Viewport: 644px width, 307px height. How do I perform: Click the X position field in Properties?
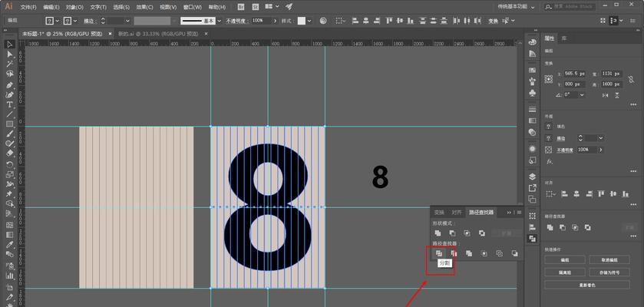pyautogui.click(x=574, y=74)
